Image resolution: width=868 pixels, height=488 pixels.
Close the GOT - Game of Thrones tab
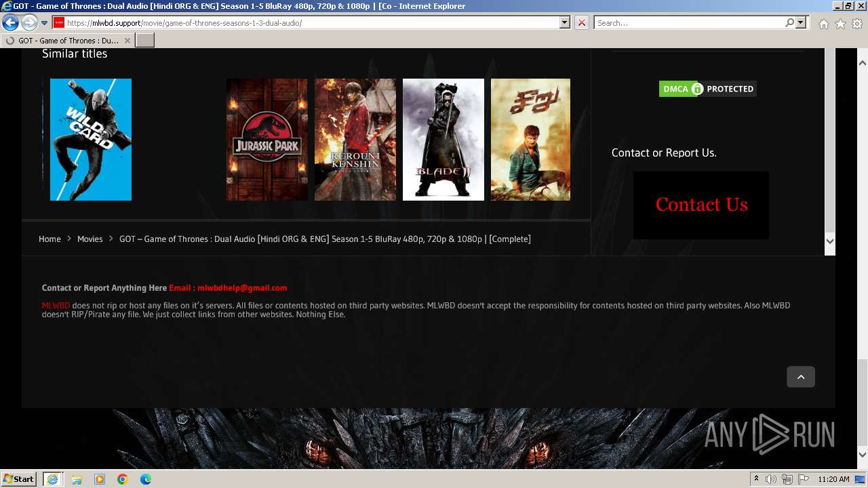point(127,41)
